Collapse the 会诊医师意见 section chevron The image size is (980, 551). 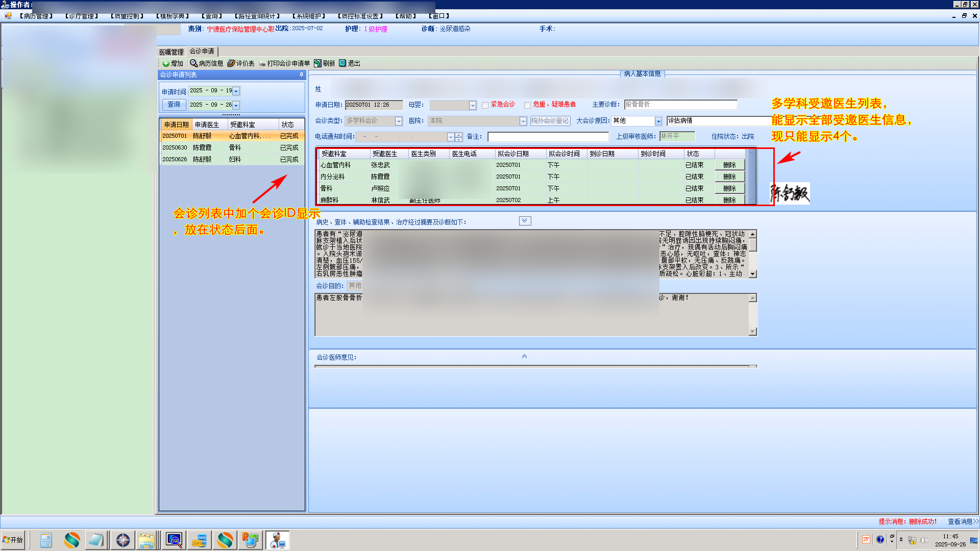click(x=524, y=357)
